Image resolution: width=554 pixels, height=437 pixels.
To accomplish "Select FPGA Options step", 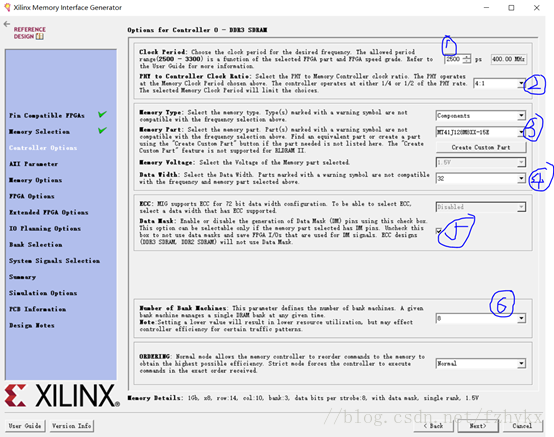I will coord(32,196).
